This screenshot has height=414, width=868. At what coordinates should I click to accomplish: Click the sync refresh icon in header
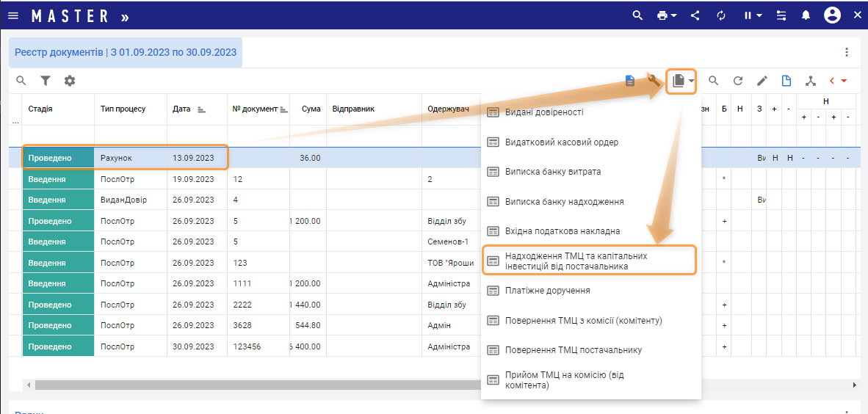coord(721,15)
